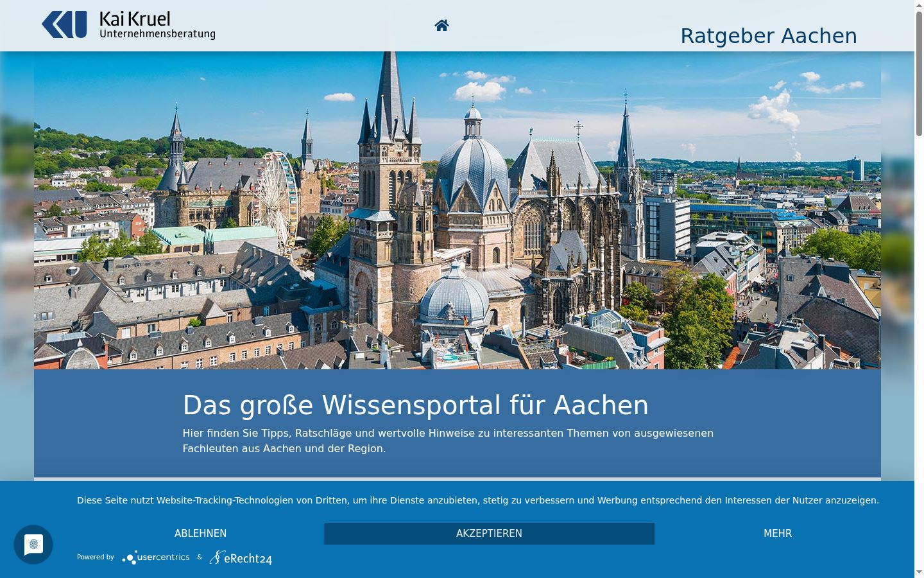The height and width of the screenshot is (578, 924).
Task: Accept tracking with the AKZEPTIEREN button
Action: [x=489, y=534]
